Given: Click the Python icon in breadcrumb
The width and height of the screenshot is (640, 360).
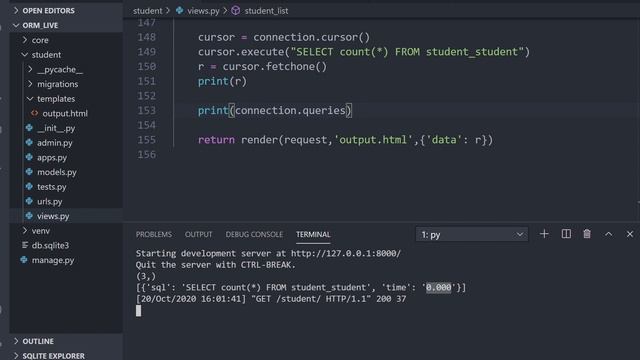Looking at the screenshot, I should click(x=180, y=11).
